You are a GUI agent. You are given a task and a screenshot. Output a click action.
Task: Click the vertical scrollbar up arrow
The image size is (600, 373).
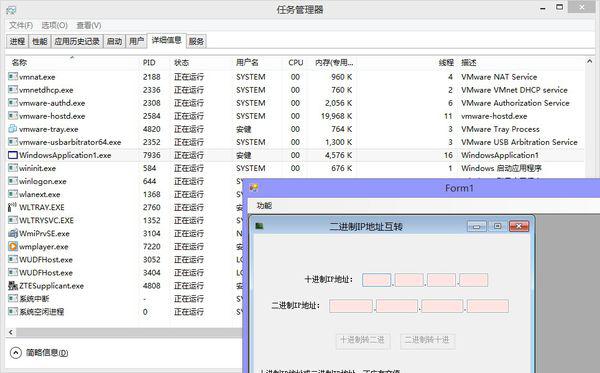590,61
